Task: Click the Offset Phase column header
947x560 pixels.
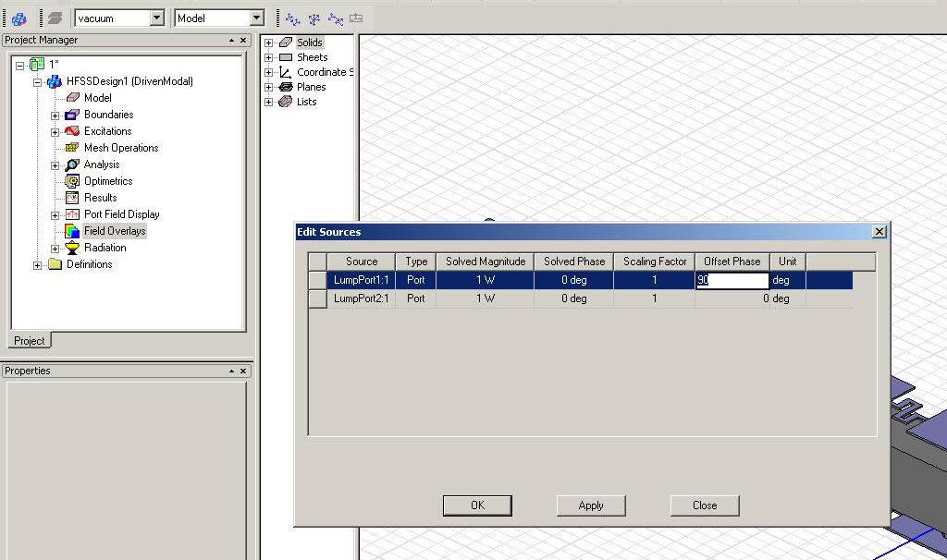Action: coord(732,262)
